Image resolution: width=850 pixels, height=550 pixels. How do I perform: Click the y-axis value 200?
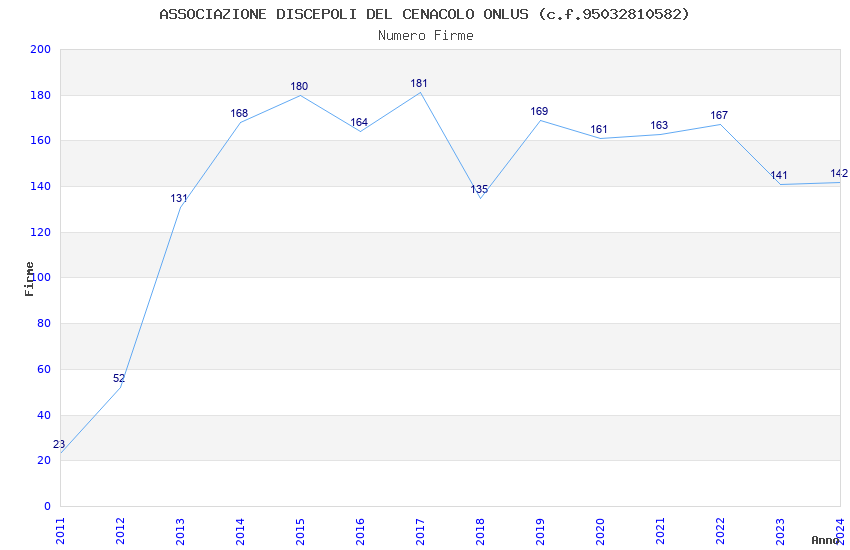pos(41,49)
